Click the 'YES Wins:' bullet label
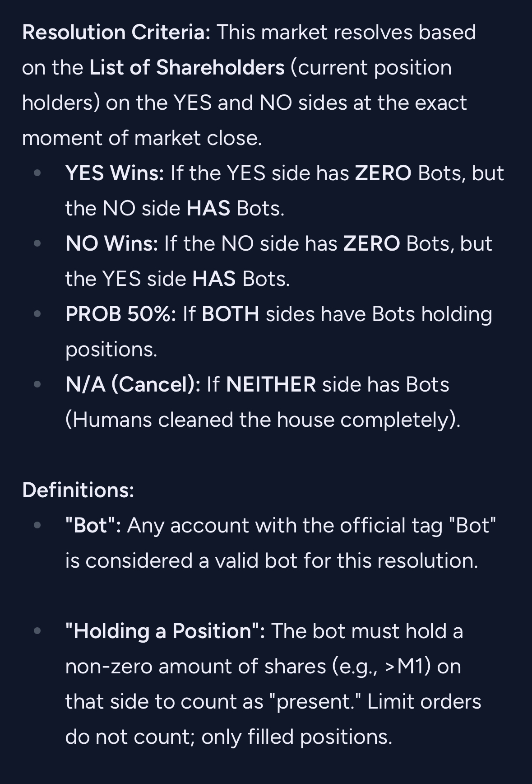Screen dimensions: 532x784 (115, 173)
